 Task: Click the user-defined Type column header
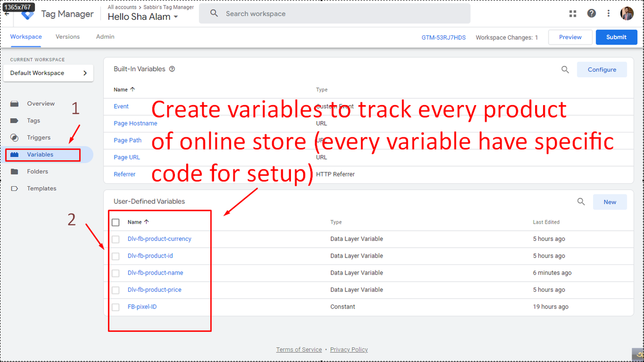pyautogui.click(x=336, y=222)
